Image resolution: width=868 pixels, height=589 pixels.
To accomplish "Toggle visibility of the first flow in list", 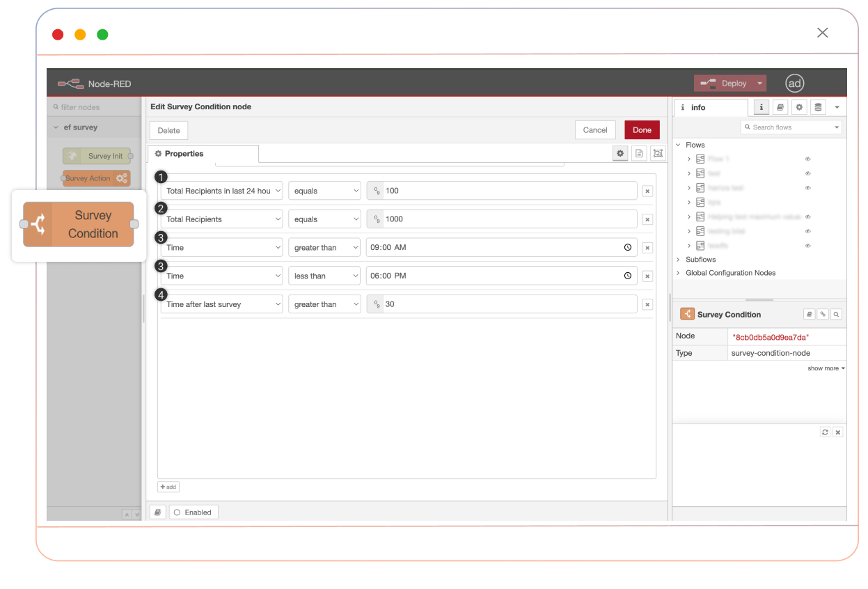I will 808,159.
